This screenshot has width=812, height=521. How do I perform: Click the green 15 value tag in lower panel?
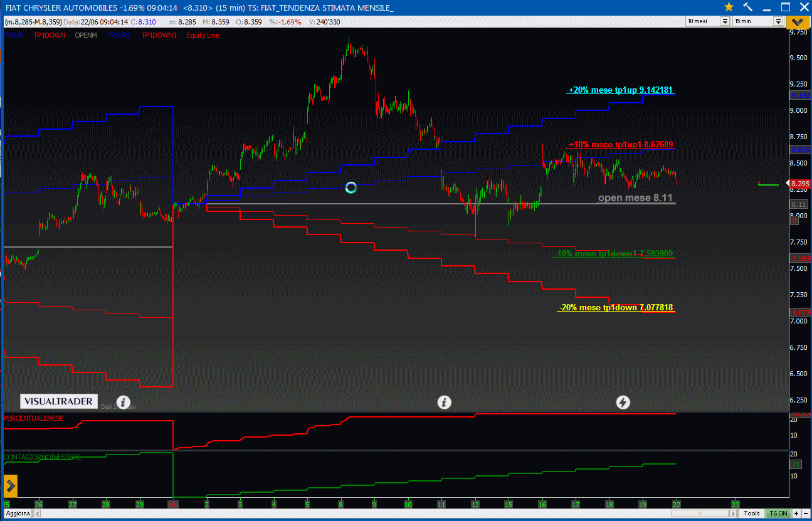(x=795, y=464)
